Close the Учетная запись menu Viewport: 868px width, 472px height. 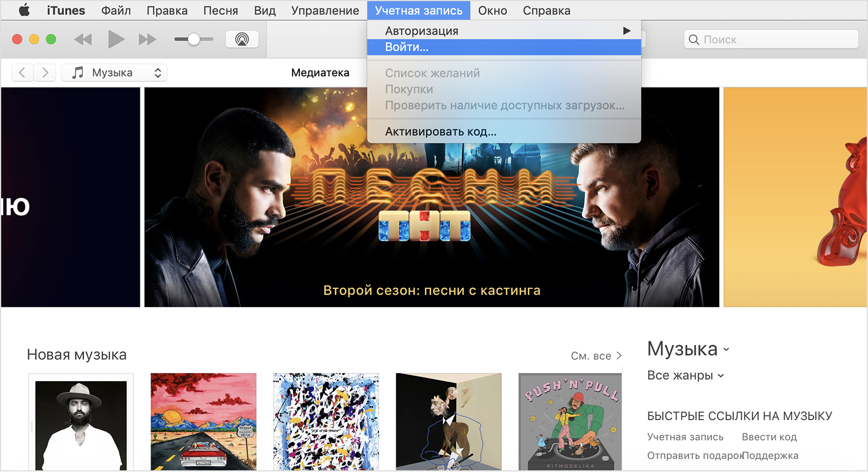[x=418, y=11]
